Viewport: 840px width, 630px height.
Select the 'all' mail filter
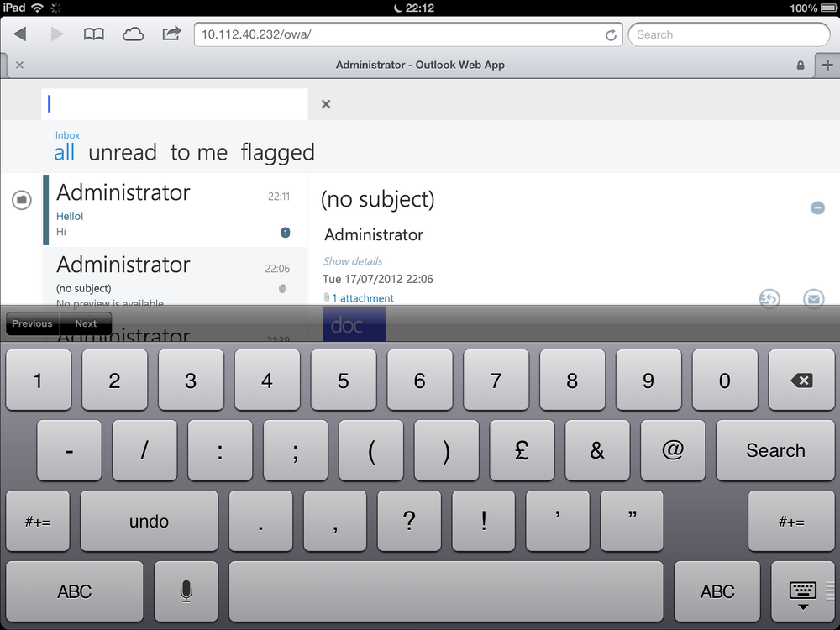tap(65, 153)
